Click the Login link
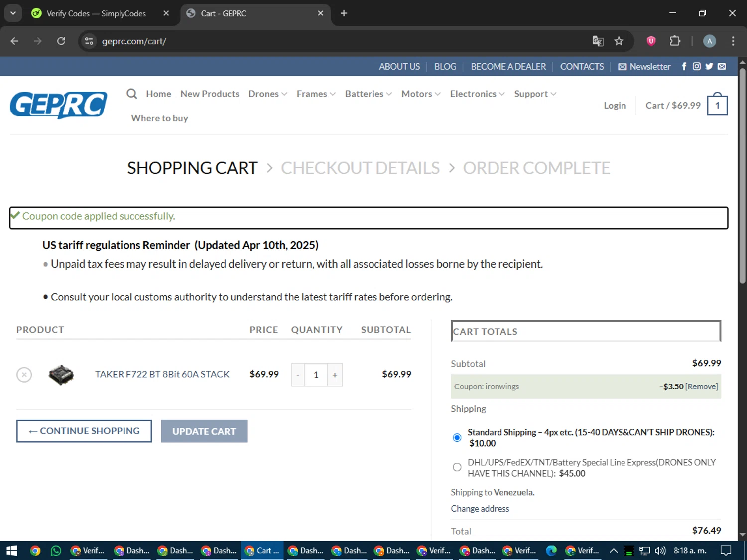The width and height of the screenshot is (747, 560). (615, 105)
